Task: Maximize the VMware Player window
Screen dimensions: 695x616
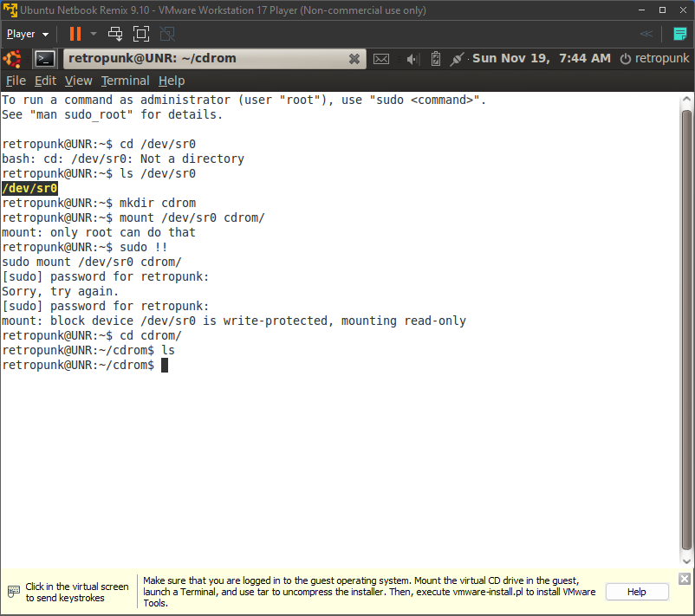Action: [662, 10]
